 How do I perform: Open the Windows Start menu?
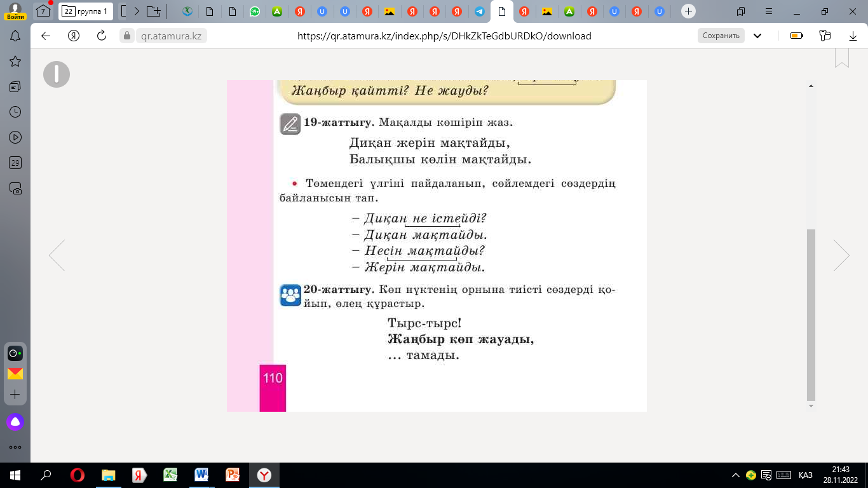[x=15, y=475]
